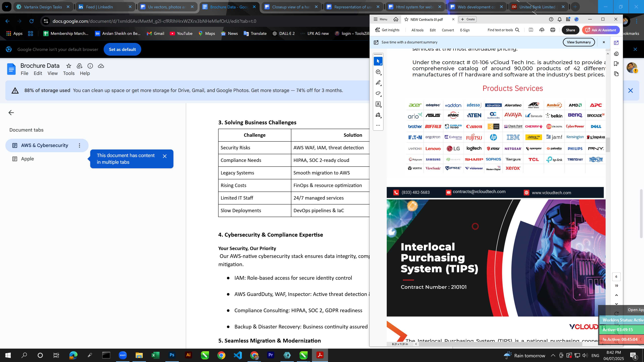Image resolution: width=644 pixels, height=362 pixels.
Task: Open Acrobat apps grid icon
Action: pyautogui.click(x=568, y=19)
